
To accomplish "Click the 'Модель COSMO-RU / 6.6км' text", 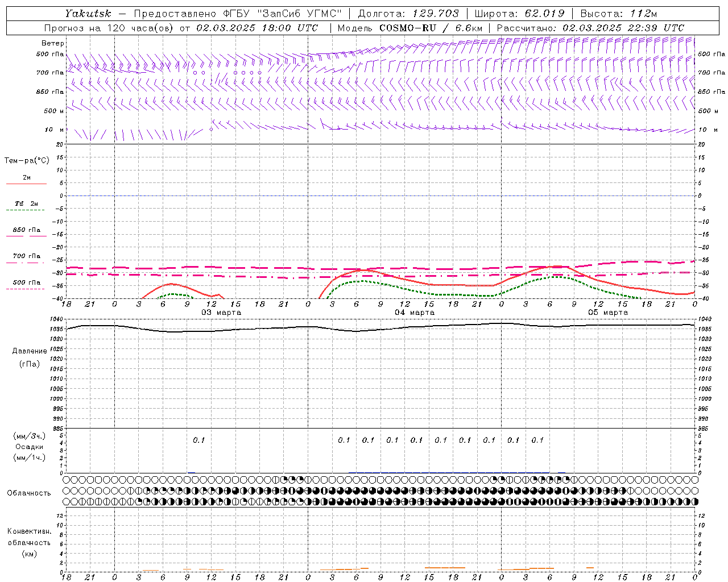I will pos(410,28).
